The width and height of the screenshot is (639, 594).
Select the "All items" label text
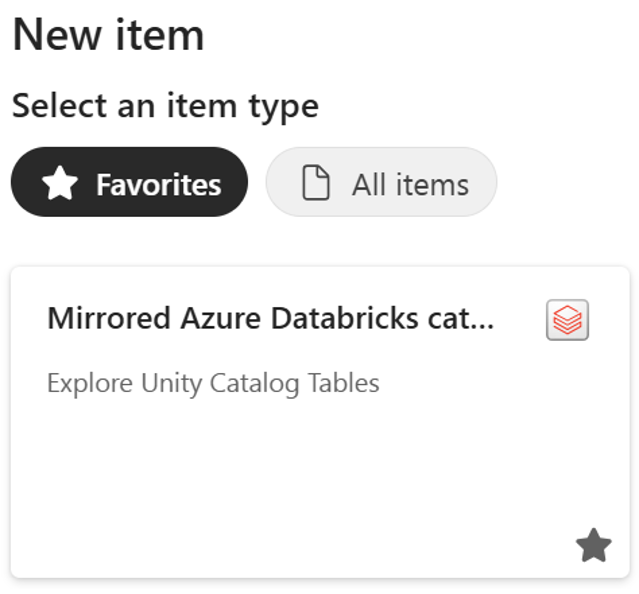pyautogui.click(x=410, y=184)
